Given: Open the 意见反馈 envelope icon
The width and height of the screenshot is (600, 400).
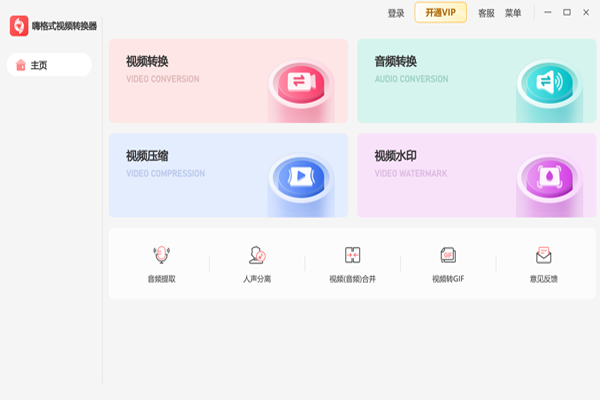Looking at the screenshot, I should (544, 255).
